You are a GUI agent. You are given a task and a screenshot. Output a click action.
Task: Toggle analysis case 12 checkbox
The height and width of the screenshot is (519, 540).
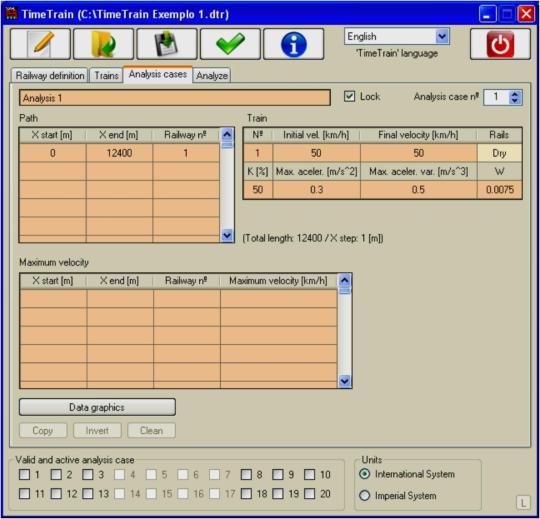click(x=56, y=494)
